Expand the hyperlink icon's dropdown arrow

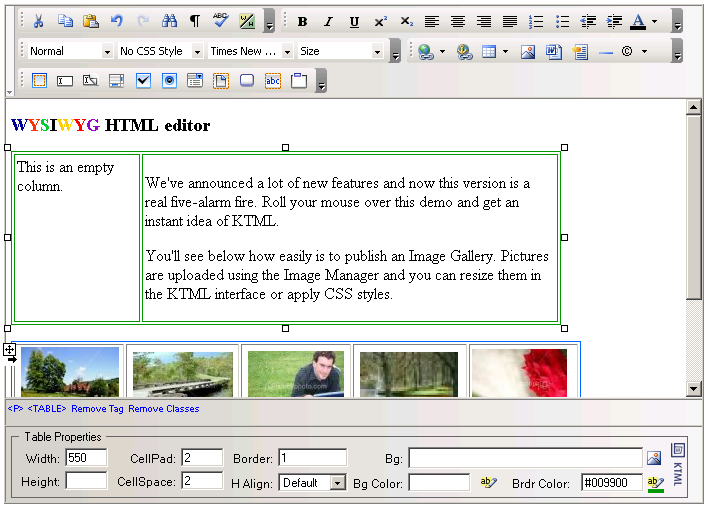point(442,52)
